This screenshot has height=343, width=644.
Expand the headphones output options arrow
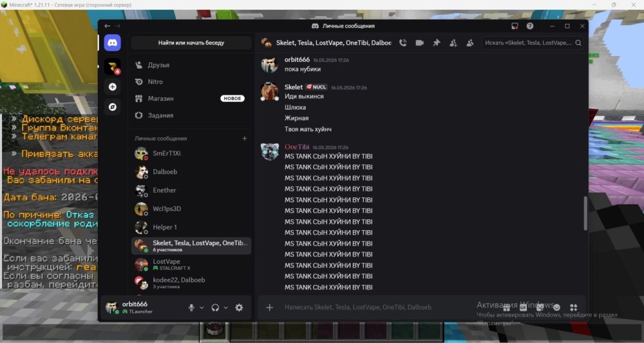pos(225,308)
